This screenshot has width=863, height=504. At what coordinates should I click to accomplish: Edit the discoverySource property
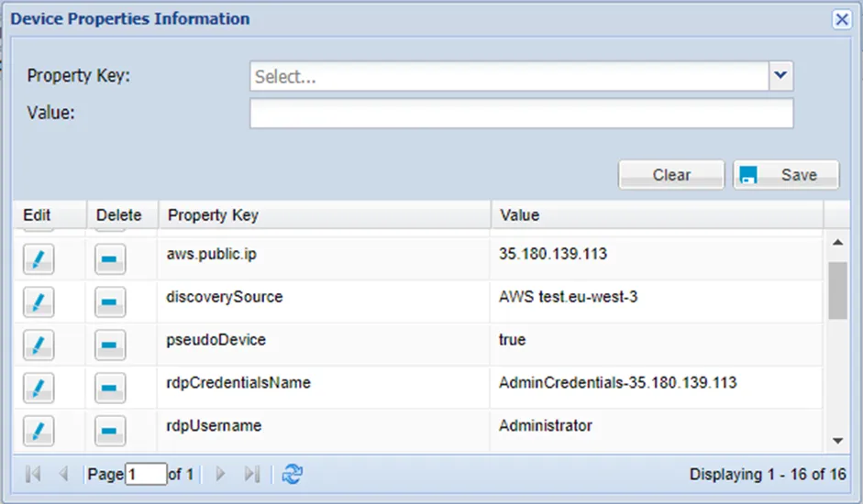click(39, 301)
